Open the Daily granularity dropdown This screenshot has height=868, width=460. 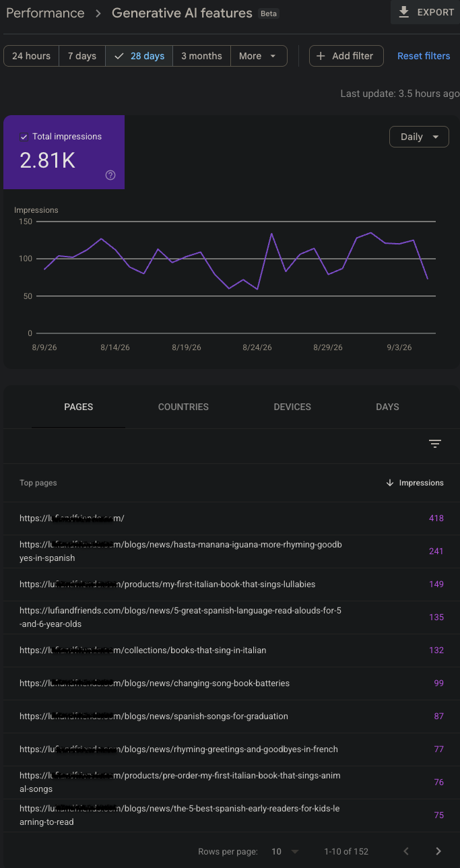pos(419,137)
